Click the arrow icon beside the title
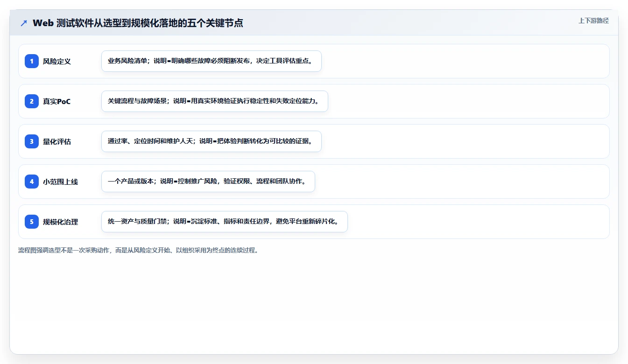 (24, 23)
